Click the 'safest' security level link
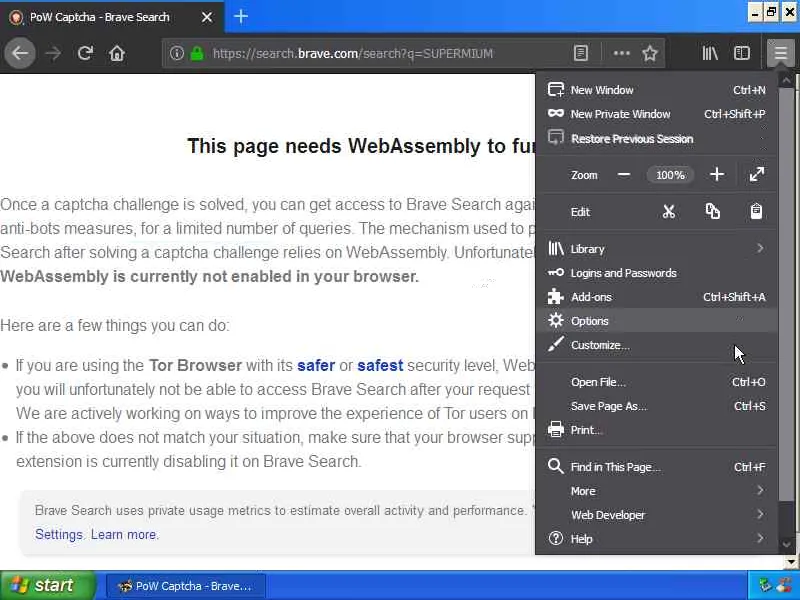 pyautogui.click(x=380, y=365)
